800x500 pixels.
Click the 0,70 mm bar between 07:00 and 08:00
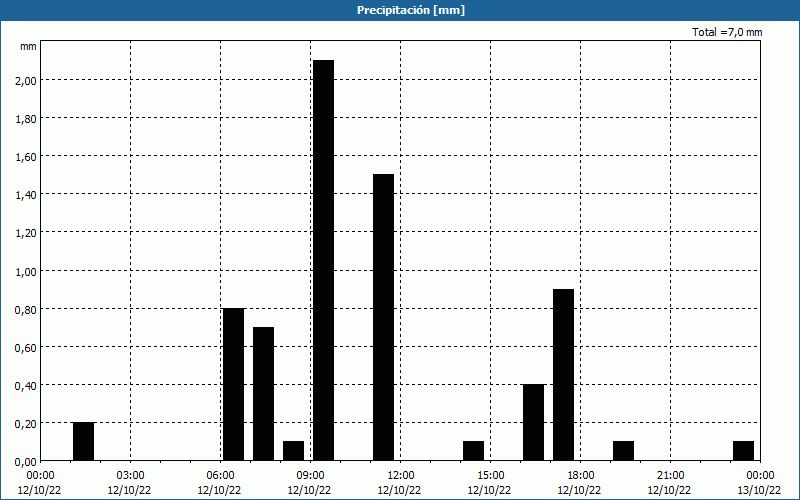[x=263, y=394]
